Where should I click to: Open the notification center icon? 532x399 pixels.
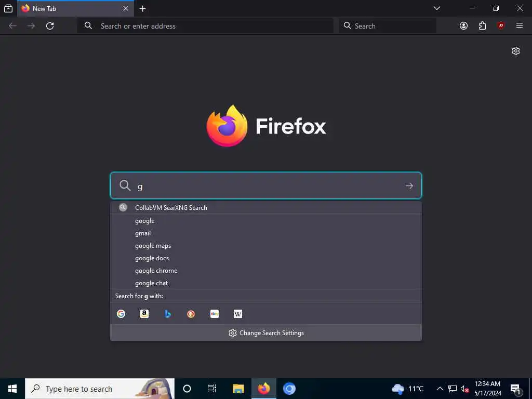click(x=516, y=389)
